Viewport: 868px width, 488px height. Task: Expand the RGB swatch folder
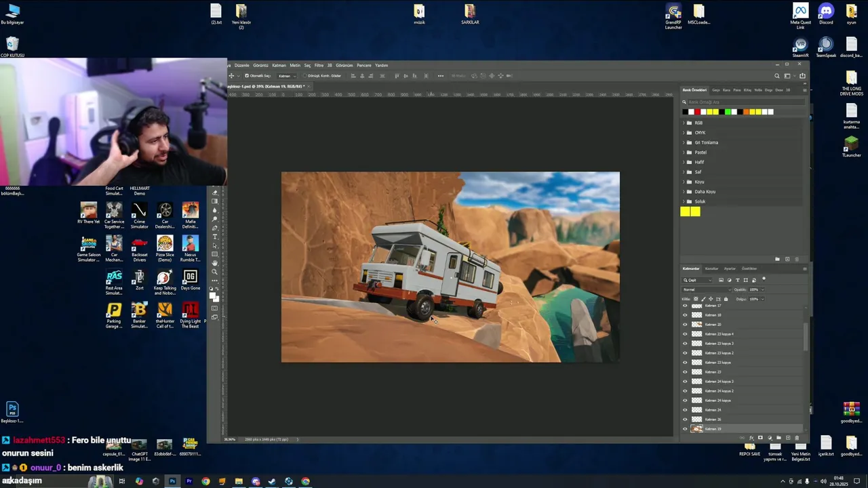684,123
